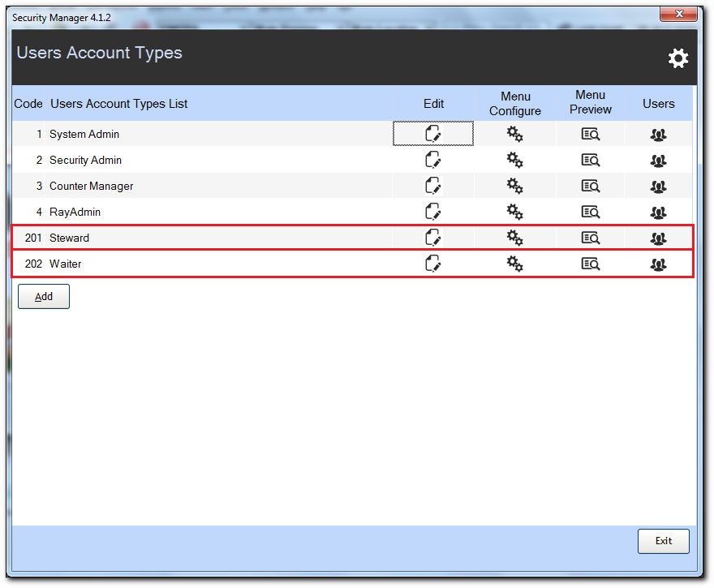This screenshot has width=714, height=588.
Task: Click the Users column header
Action: click(659, 104)
